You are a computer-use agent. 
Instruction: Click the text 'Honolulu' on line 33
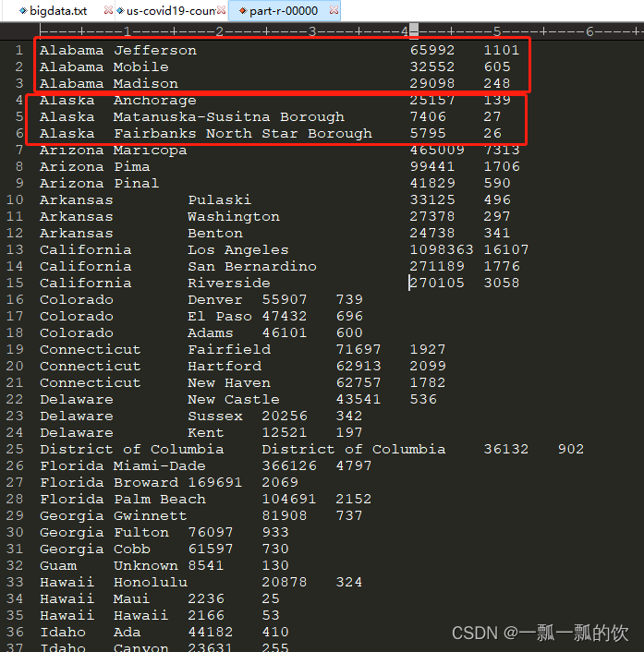click(x=151, y=583)
